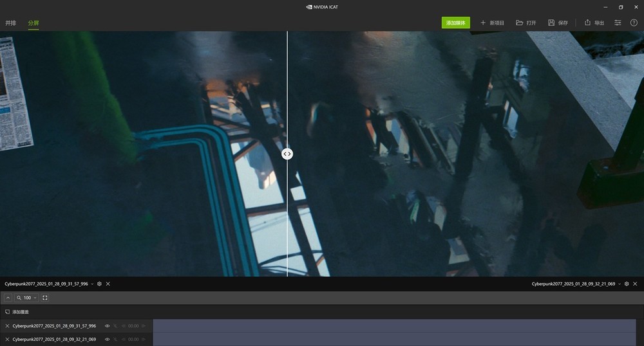This screenshot has width=644, height=346.
Task: Select timeline bar of track ending 31_57_996
Action: (394, 325)
